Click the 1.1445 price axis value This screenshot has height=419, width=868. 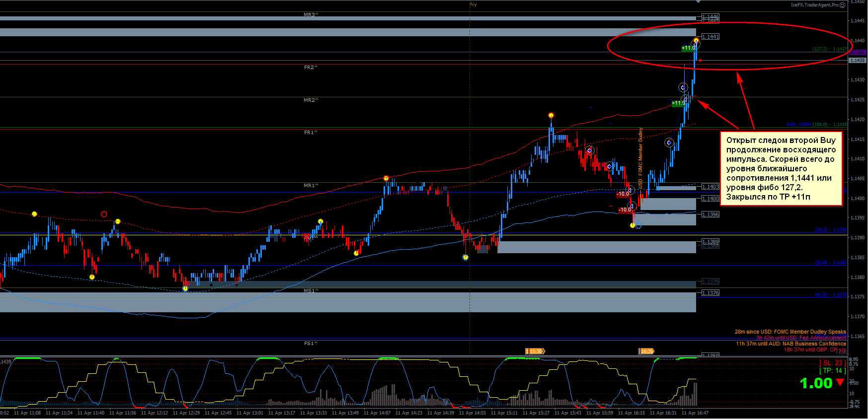click(x=858, y=21)
